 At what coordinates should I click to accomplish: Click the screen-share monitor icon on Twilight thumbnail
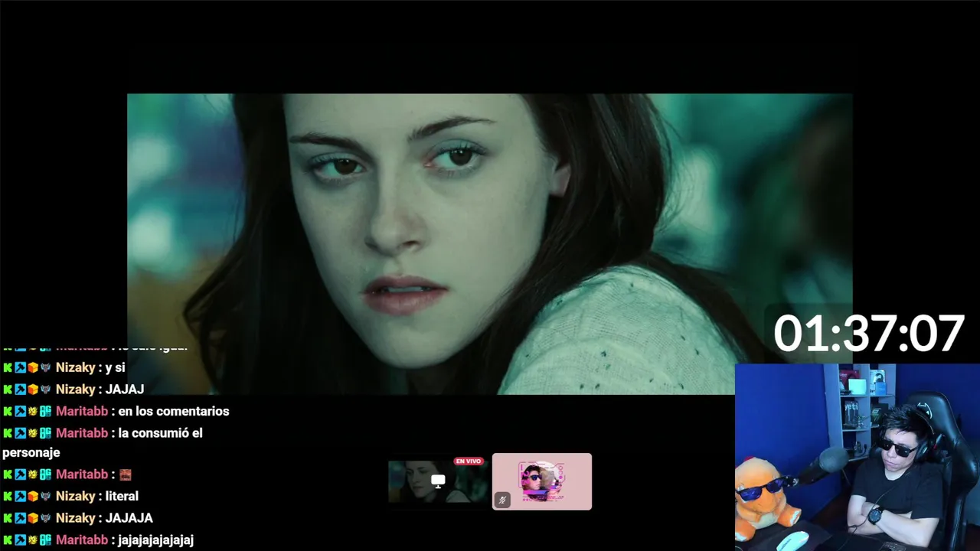click(438, 481)
